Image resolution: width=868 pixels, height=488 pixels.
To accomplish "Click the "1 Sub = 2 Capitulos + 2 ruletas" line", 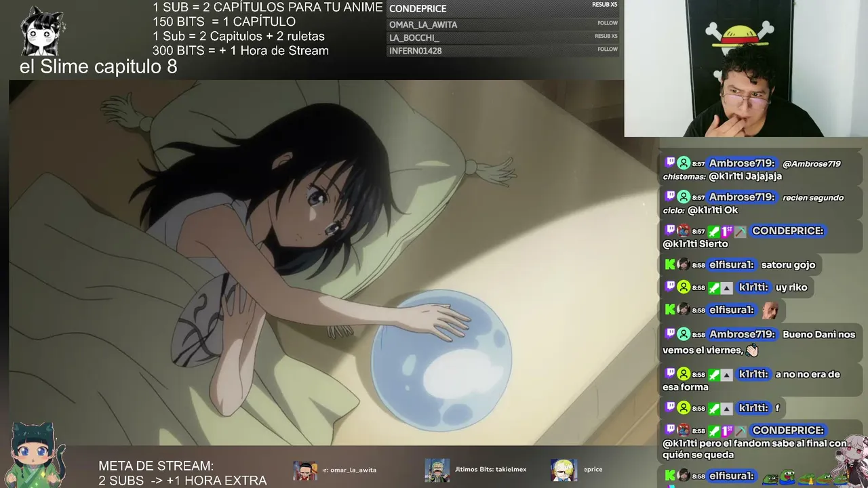I will point(239,36).
